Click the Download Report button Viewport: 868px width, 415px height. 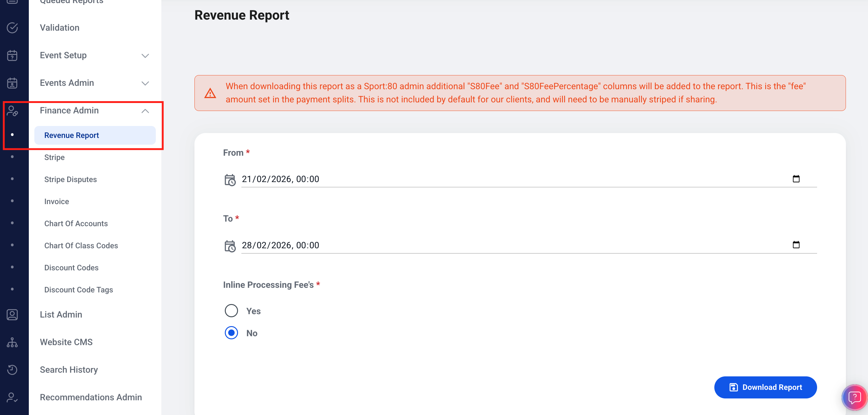click(x=765, y=387)
